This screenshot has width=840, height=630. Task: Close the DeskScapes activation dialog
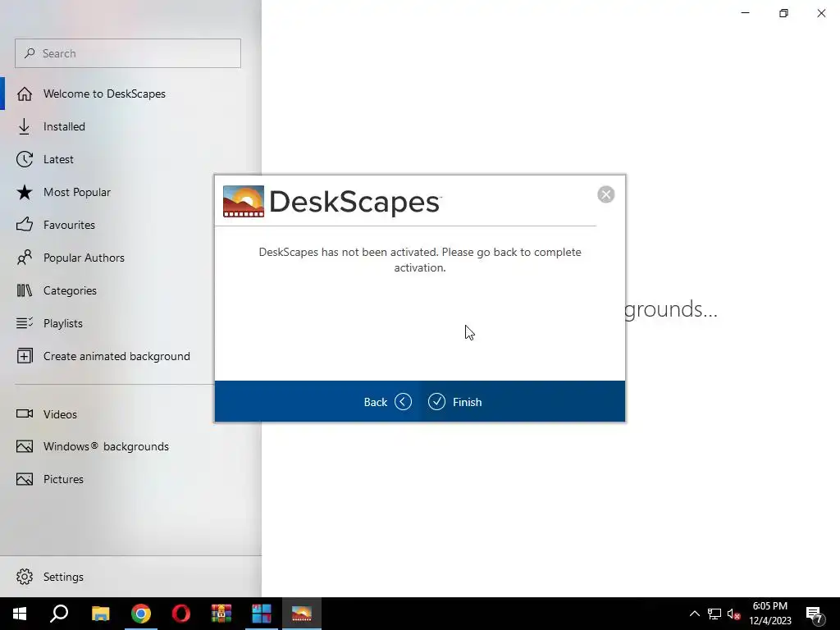tap(606, 194)
